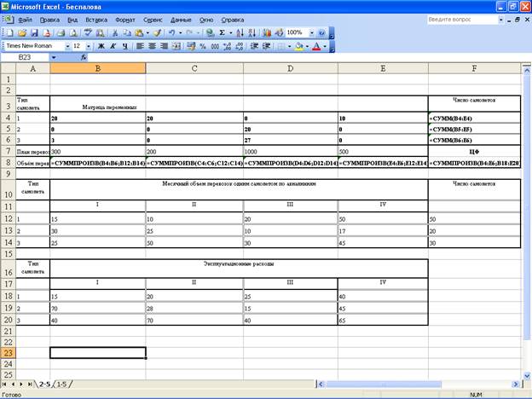532x399 pixels.
Task: Pick the yellow fill color button
Action: click(298, 46)
